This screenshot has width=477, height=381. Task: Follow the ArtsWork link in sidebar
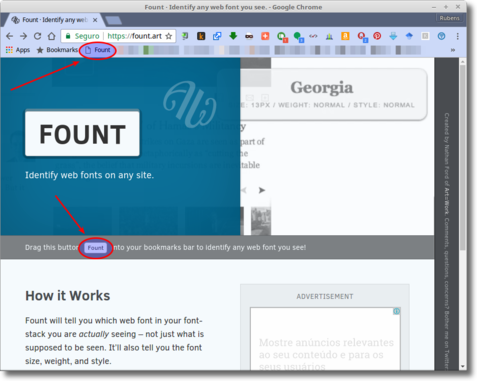coord(446,201)
